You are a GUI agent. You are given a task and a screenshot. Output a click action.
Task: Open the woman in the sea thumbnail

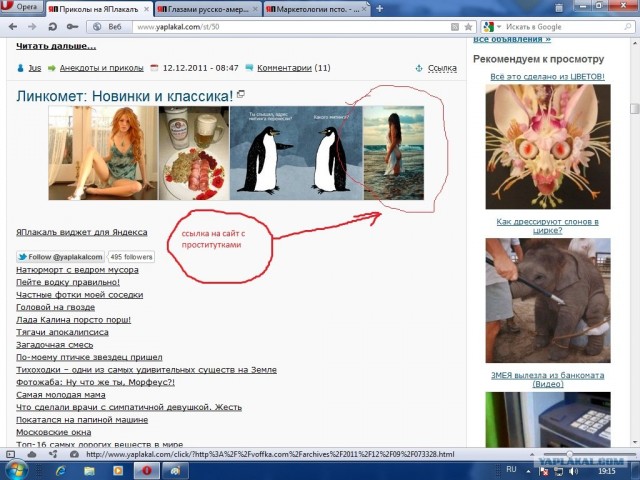point(394,153)
